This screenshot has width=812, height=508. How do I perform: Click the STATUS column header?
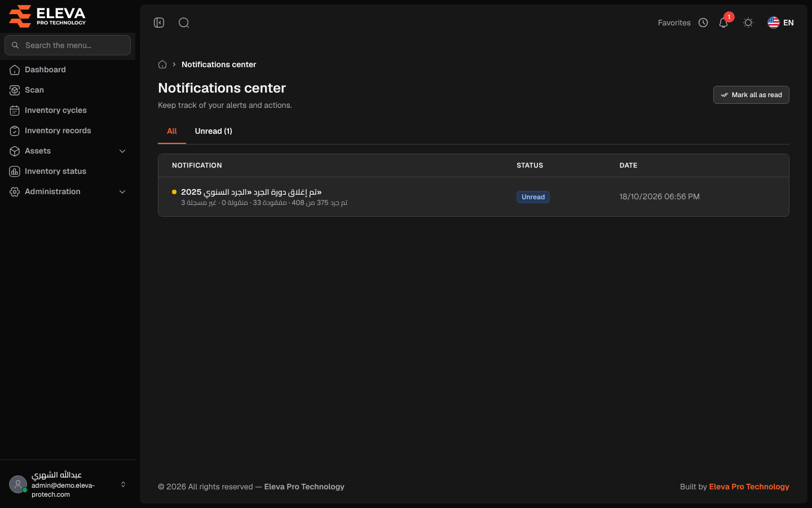coord(529,165)
